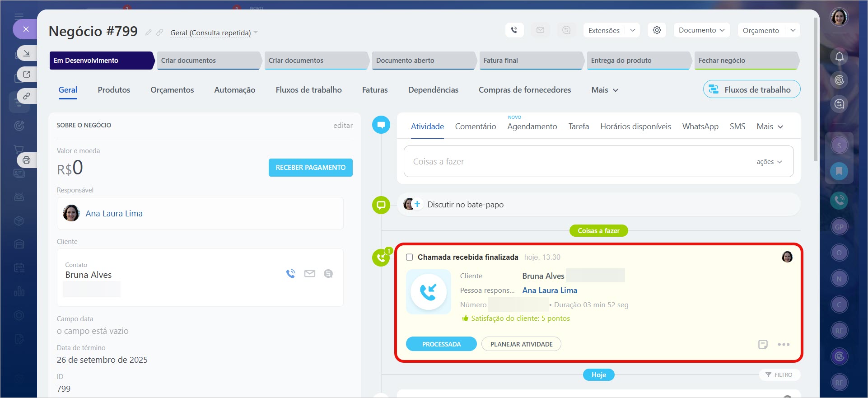Expand the Extensões dropdown arrow

point(633,30)
